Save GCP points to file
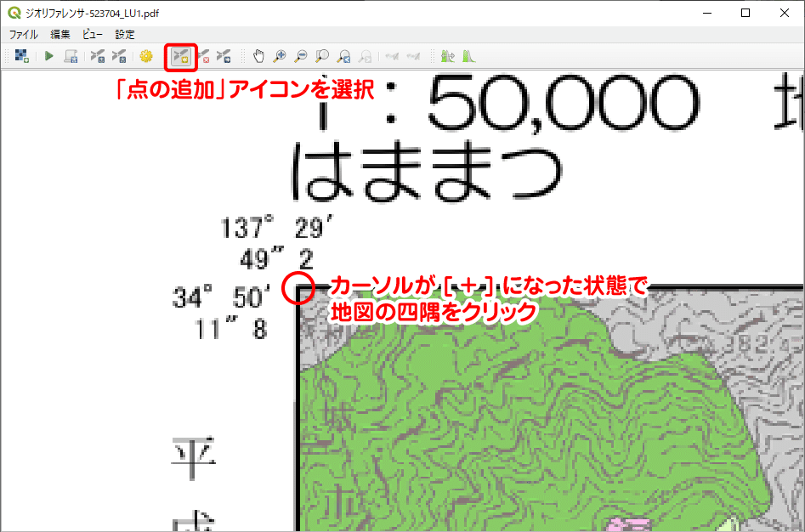The height and width of the screenshot is (532, 805). pyautogui.click(x=120, y=56)
